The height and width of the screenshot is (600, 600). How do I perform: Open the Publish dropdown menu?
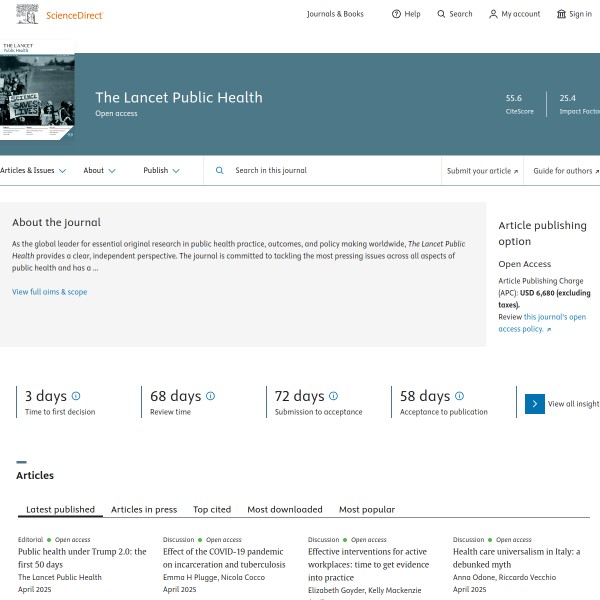[161, 171]
